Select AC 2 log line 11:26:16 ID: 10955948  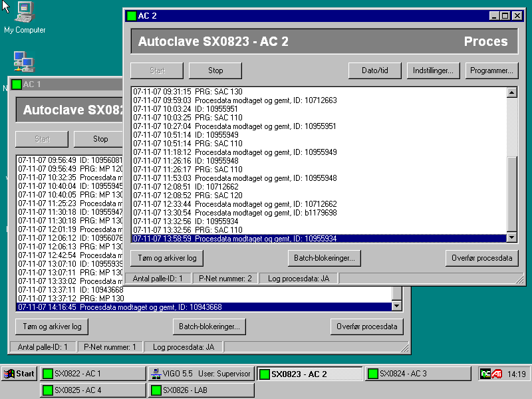[x=319, y=161]
